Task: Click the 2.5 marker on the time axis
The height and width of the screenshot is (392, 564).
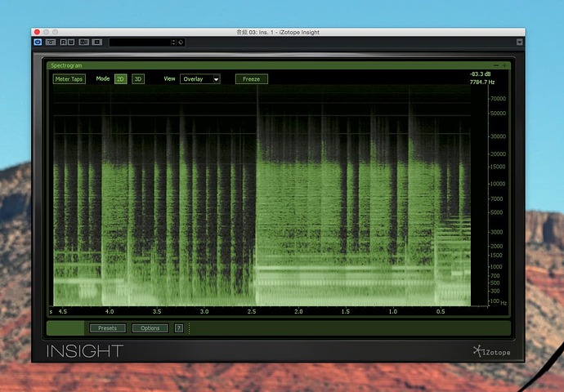Action: pos(252,311)
